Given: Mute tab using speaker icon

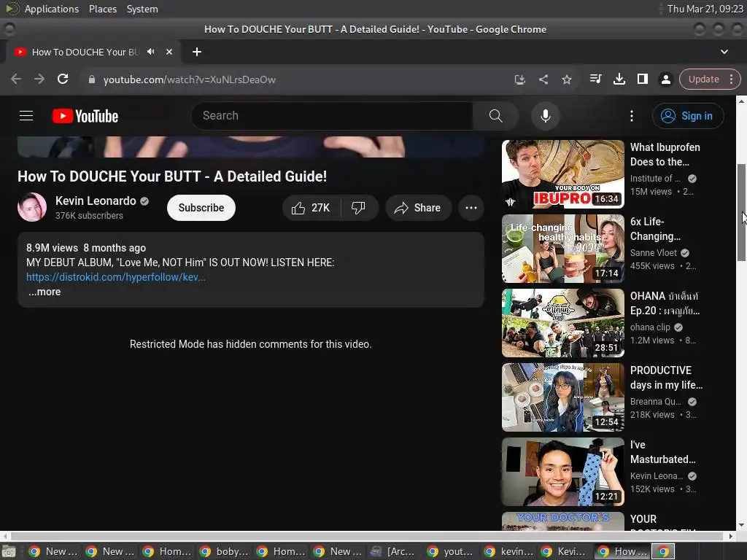Looking at the screenshot, I should [x=150, y=52].
